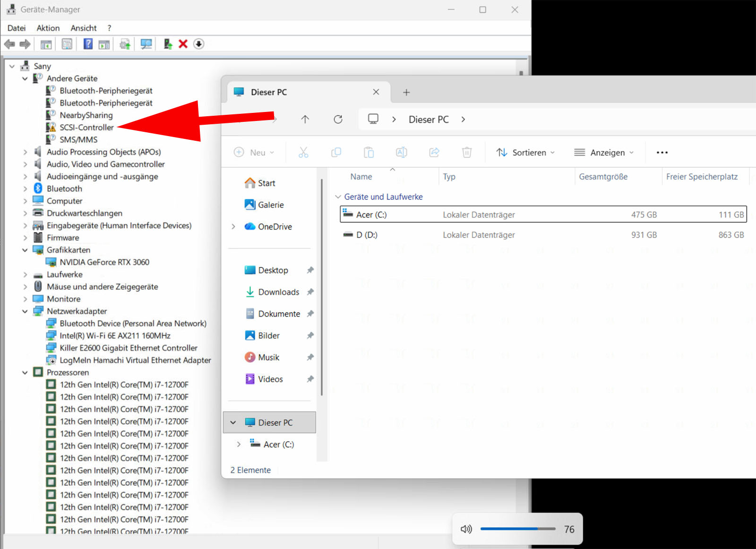Viewport: 756px width, 549px height.
Task: Click the Dieser PC breadcrumb in address bar
Action: [x=429, y=120]
